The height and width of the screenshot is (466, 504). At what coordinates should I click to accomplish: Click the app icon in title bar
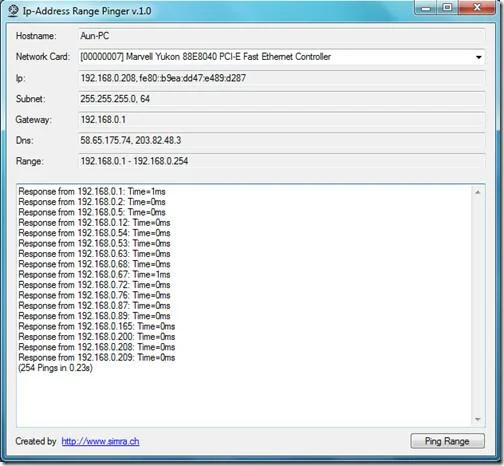pyautogui.click(x=13, y=10)
